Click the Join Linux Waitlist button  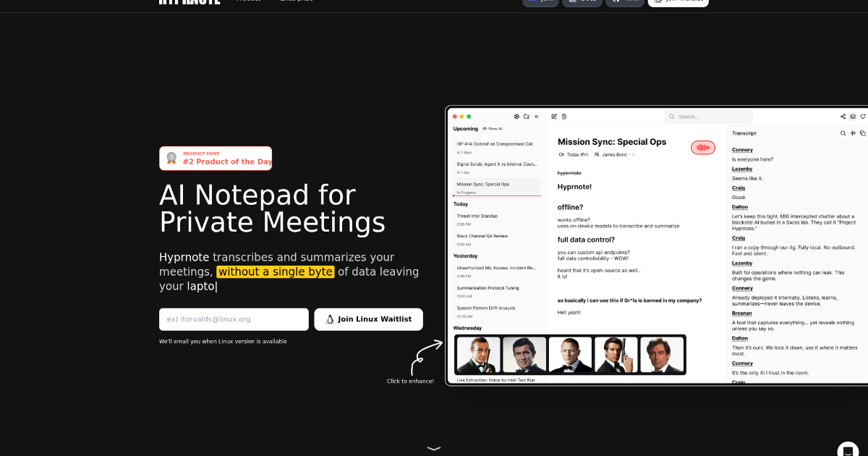pyautogui.click(x=368, y=319)
